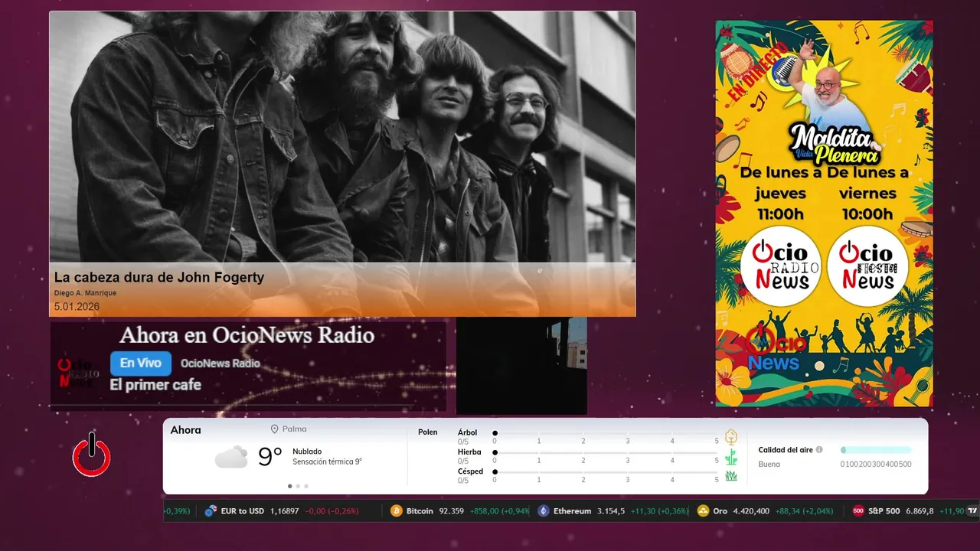
Task: Click the OcioNews Radio logo in player
Action: click(80, 372)
